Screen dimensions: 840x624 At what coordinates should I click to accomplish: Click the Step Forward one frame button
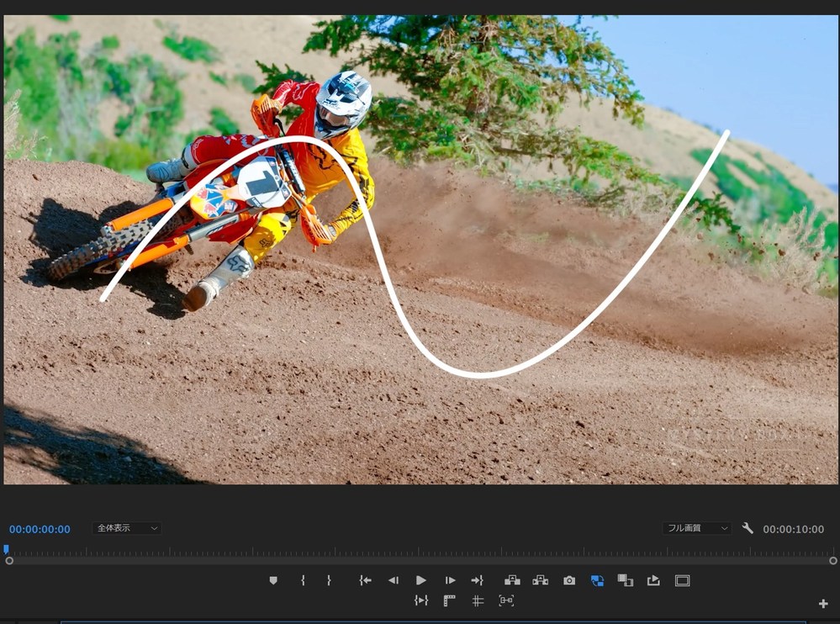point(449,580)
